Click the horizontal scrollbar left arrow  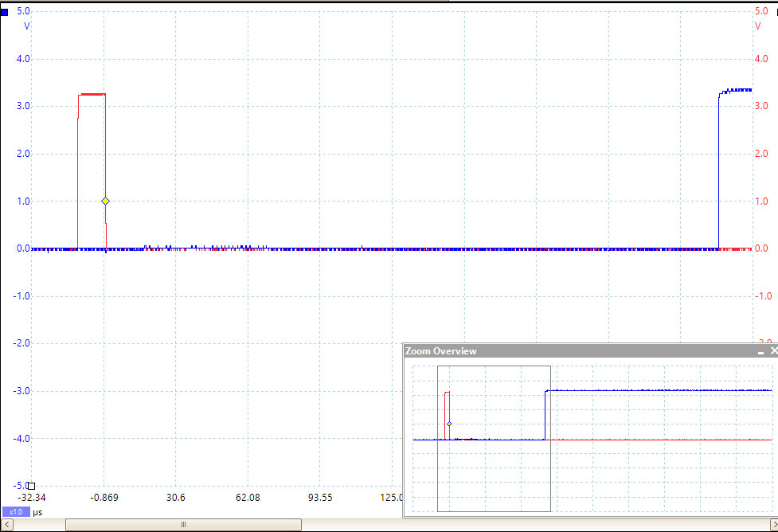(x=6, y=525)
